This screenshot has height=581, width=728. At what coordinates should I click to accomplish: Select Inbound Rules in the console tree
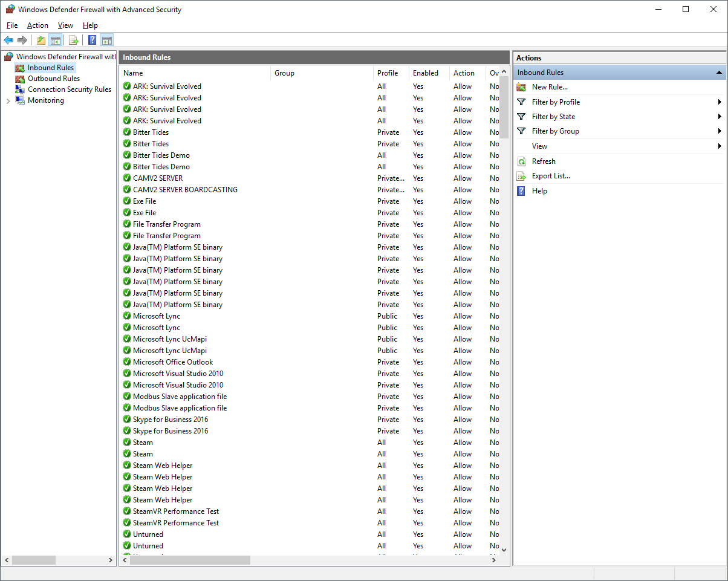[51, 68]
